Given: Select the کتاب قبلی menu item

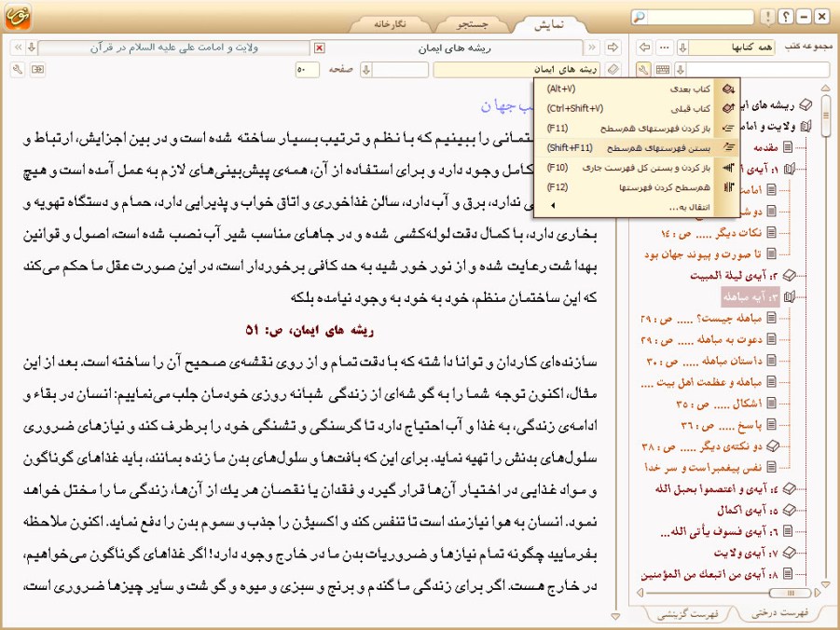Looking at the screenshot, I should [x=638, y=109].
